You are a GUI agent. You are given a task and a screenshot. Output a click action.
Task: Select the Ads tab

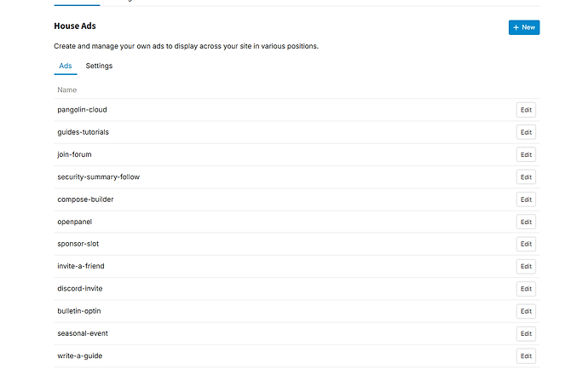coord(66,66)
